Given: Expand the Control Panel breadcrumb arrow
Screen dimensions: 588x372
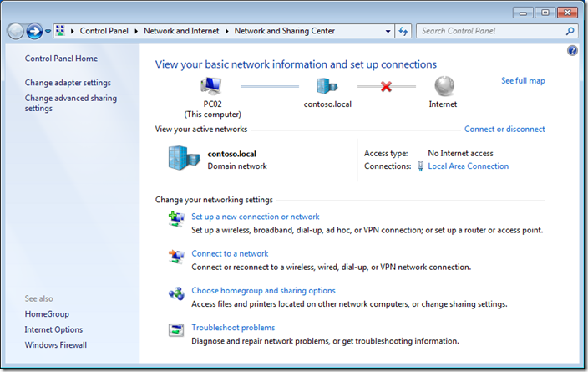Looking at the screenshot, I should tap(138, 31).
